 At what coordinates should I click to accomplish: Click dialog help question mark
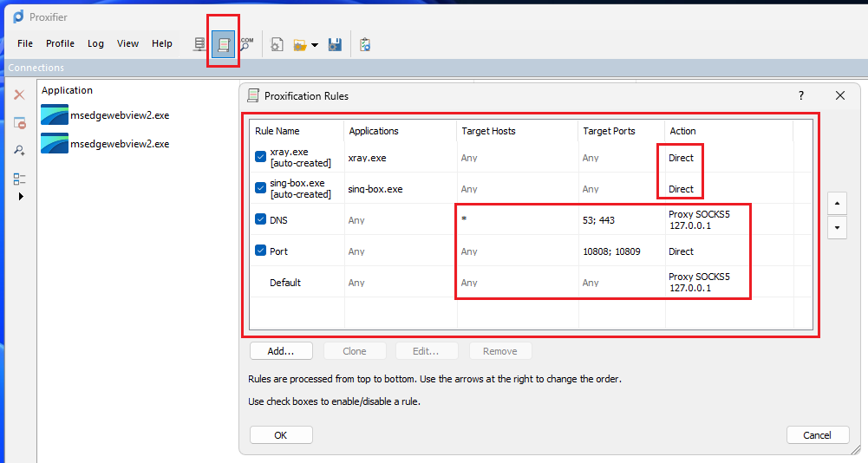coord(801,96)
